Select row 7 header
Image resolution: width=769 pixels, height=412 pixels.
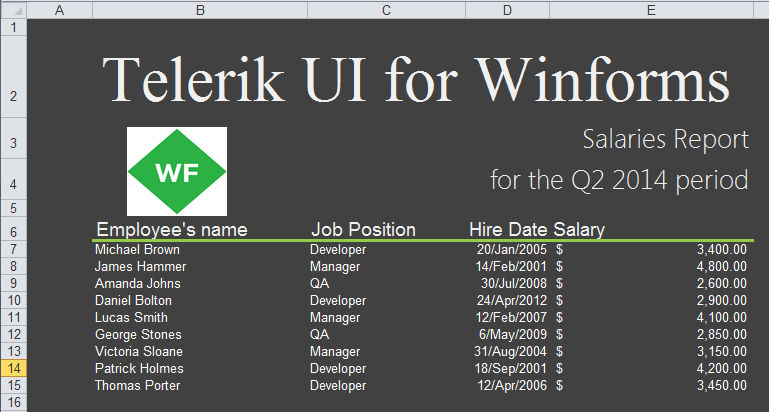point(14,249)
